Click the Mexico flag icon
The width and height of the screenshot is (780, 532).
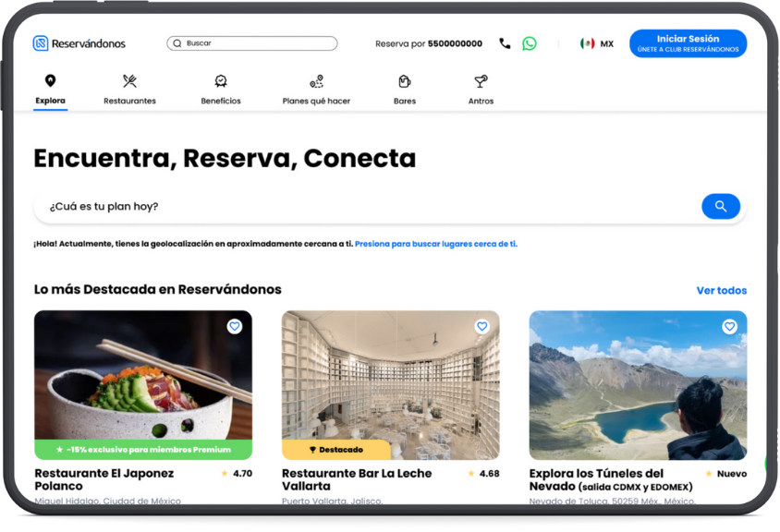click(588, 43)
